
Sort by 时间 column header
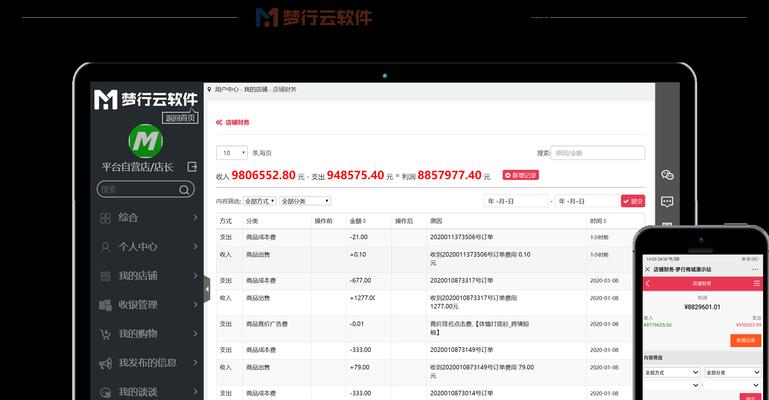click(x=598, y=221)
